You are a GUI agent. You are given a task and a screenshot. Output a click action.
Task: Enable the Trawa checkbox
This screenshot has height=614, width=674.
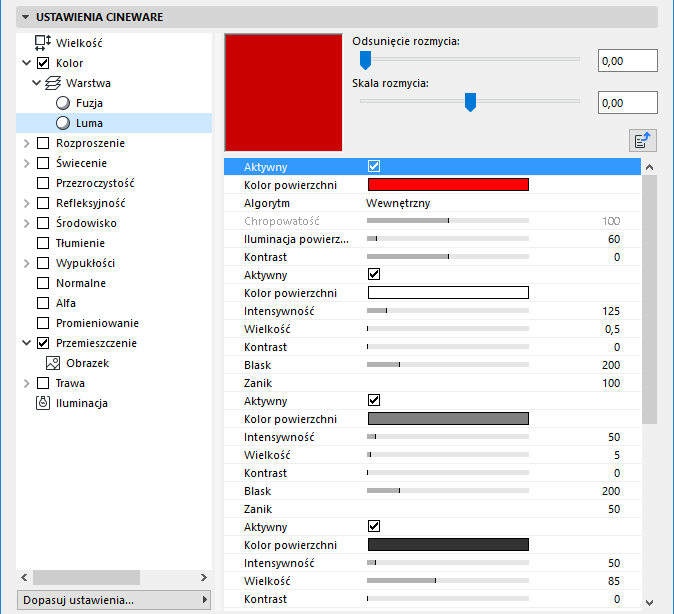point(43,383)
